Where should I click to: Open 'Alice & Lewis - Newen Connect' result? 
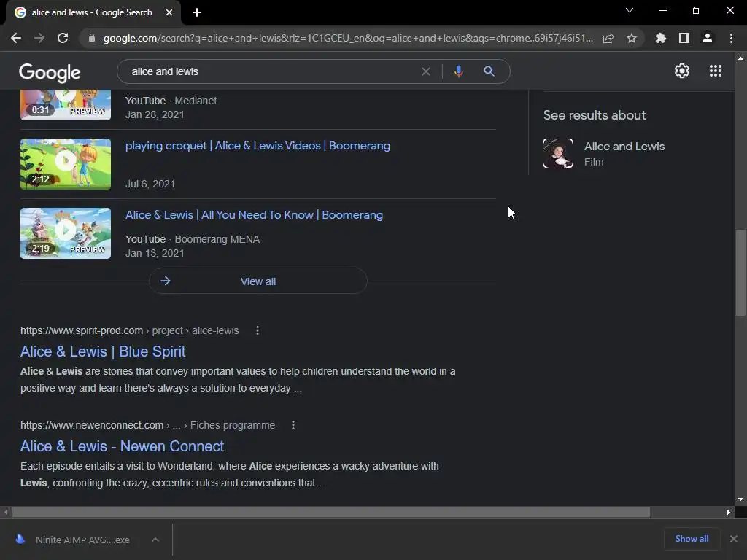(122, 446)
